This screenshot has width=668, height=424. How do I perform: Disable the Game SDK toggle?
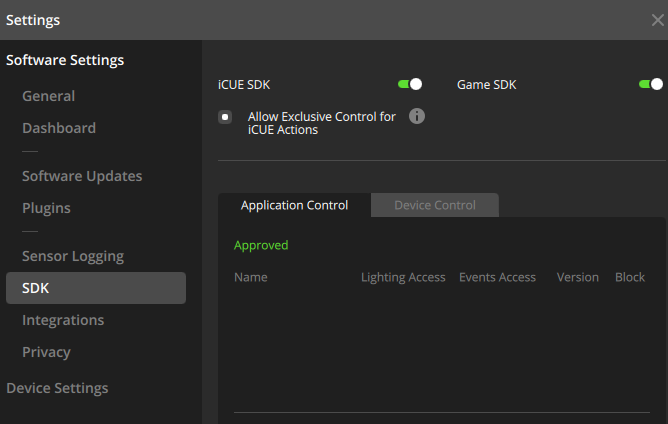click(650, 84)
